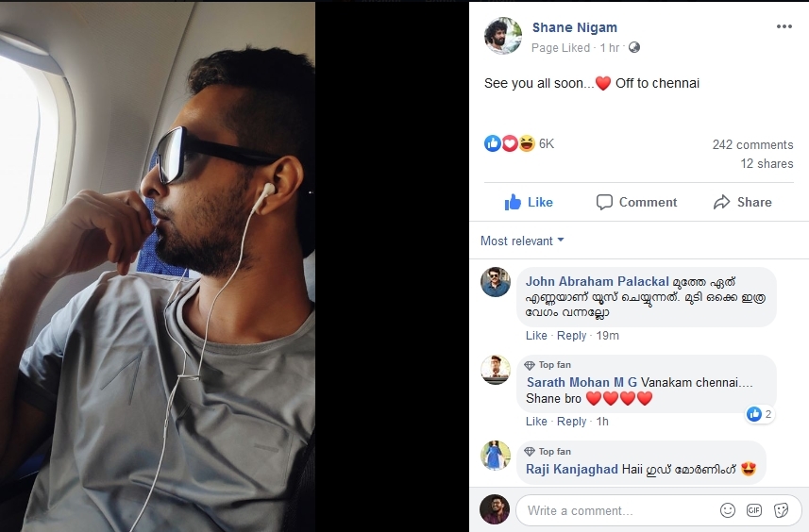Add a sticker to the comment
Image resolution: width=809 pixels, height=532 pixels.
tap(781, 510)
